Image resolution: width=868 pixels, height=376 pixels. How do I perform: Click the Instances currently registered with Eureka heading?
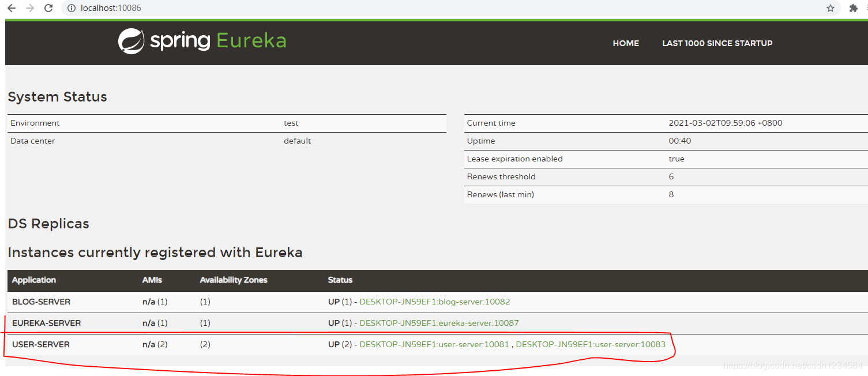tap(155, 253)
